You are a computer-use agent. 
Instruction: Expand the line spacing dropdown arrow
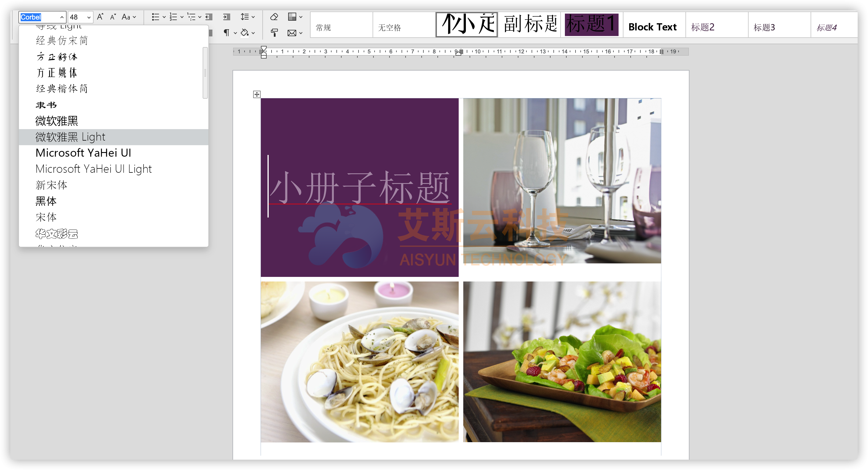tap(253, 17)
